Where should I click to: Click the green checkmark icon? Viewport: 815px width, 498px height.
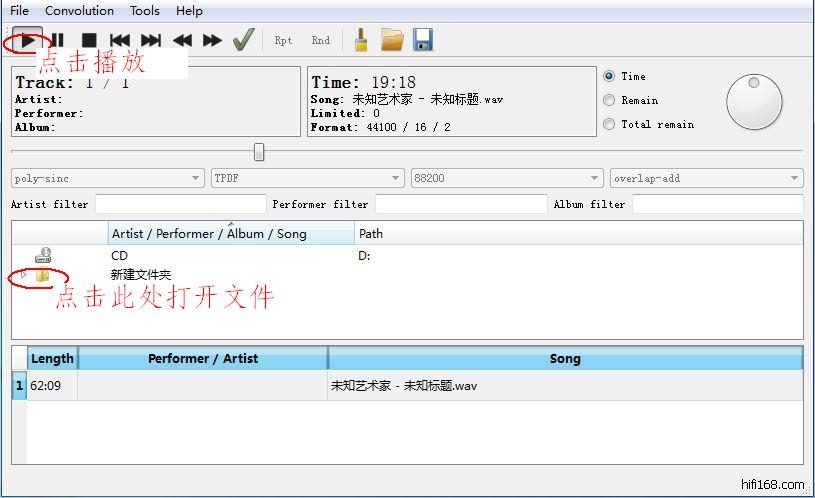point(243,40)
